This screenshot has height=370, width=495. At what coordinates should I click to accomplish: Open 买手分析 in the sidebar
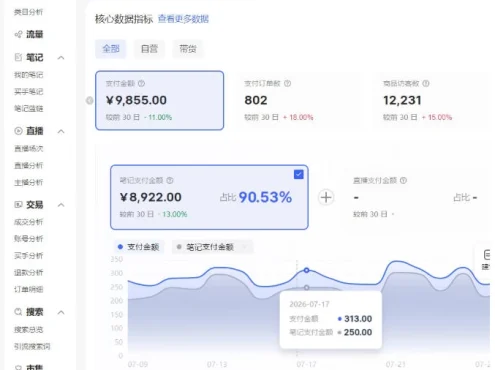click(x=28, y=256)
